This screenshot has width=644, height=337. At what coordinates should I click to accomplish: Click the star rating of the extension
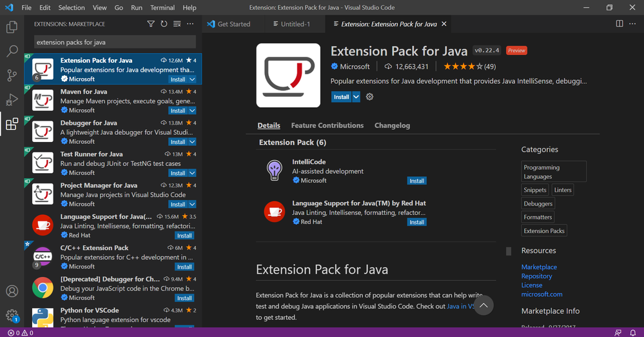(463, 66)
